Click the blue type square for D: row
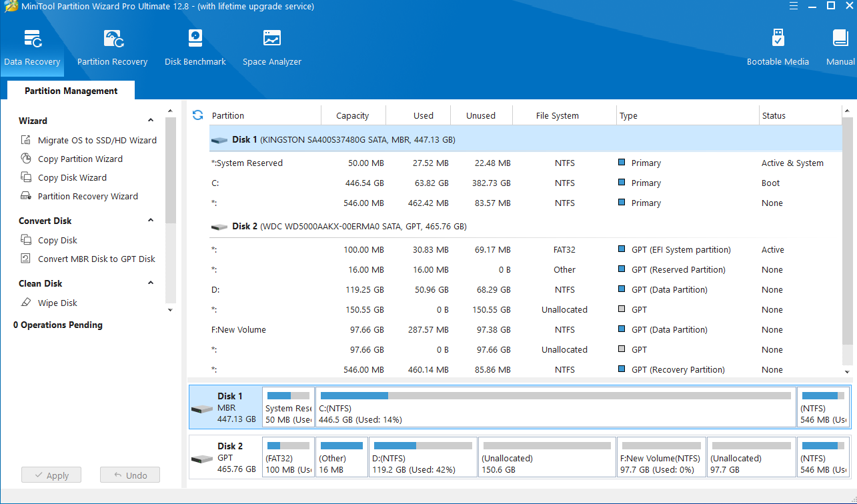 [622, 289]
